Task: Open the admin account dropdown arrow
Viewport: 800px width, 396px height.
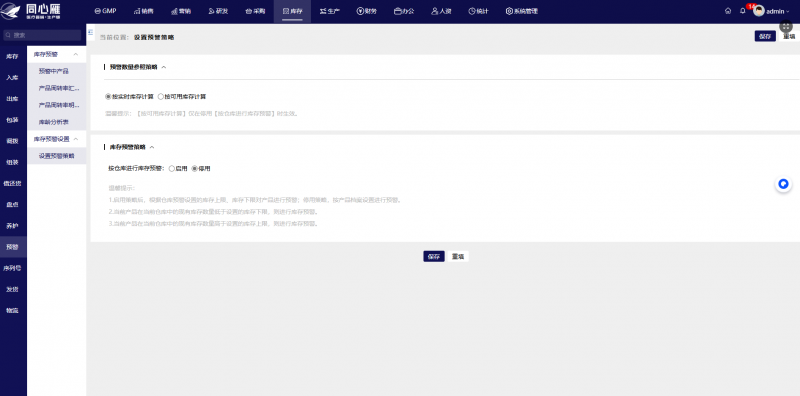Action: click(x=788, y=11)
